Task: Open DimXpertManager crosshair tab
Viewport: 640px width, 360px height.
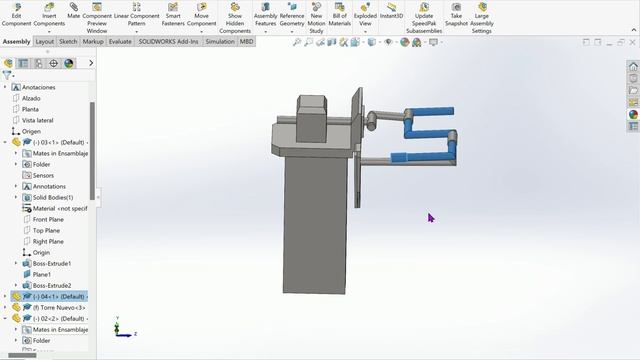Action: [53, 63]
